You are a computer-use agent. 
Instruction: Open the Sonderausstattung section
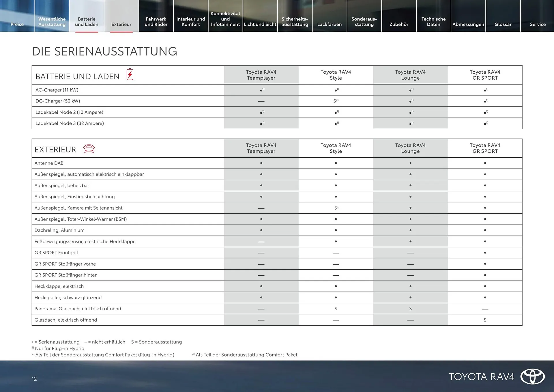point(364,21)
